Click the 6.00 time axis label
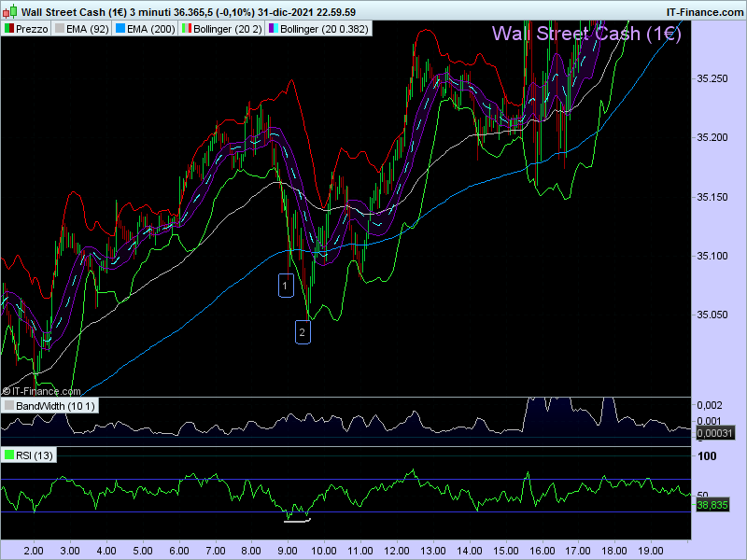Screen dimensions: 747x560 point(179,551)
